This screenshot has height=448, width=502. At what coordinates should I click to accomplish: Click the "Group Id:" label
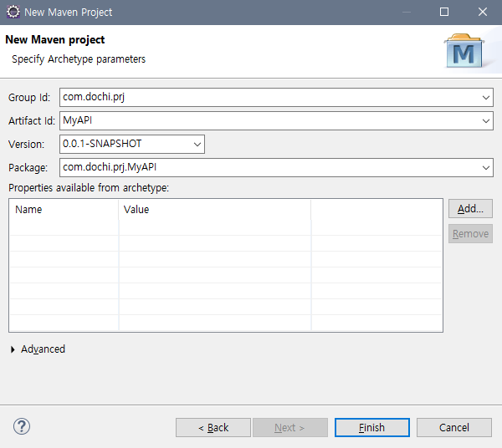click(29, 98)
